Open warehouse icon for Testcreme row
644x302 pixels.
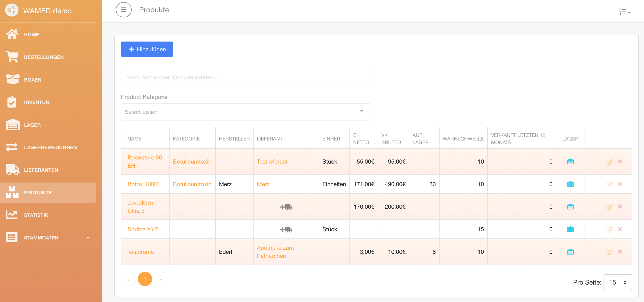click(570, 252)
